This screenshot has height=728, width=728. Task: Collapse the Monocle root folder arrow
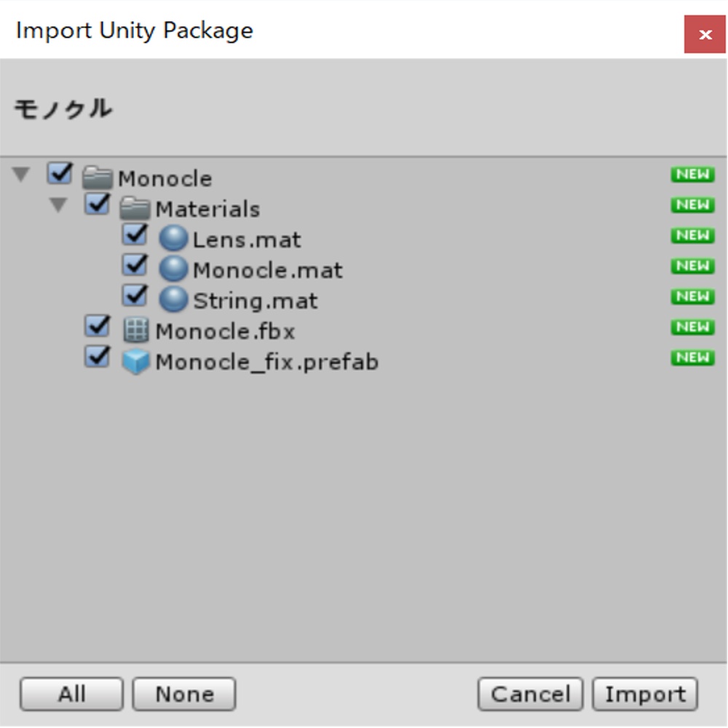[22, 175]
